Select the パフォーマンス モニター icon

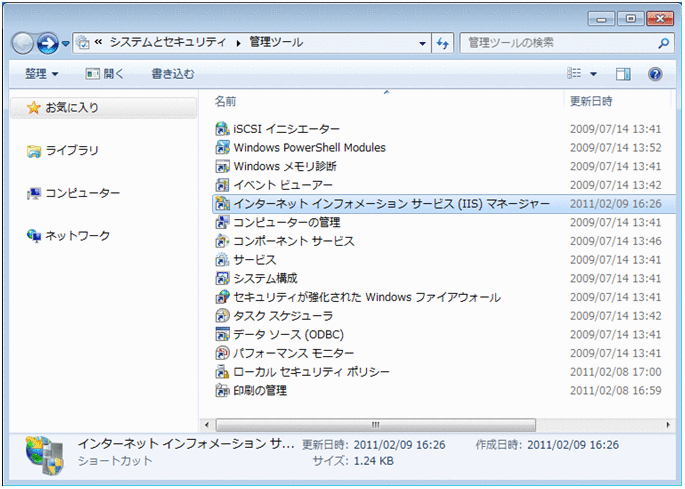point(222,353)
